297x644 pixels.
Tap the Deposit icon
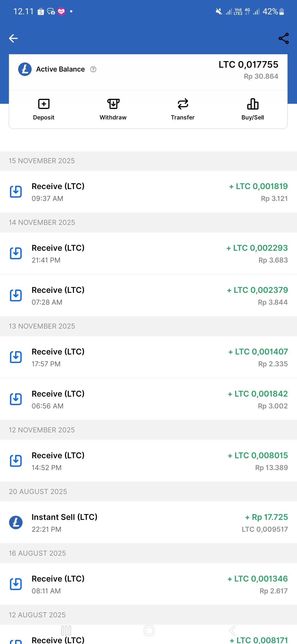(x=44, y=104)
